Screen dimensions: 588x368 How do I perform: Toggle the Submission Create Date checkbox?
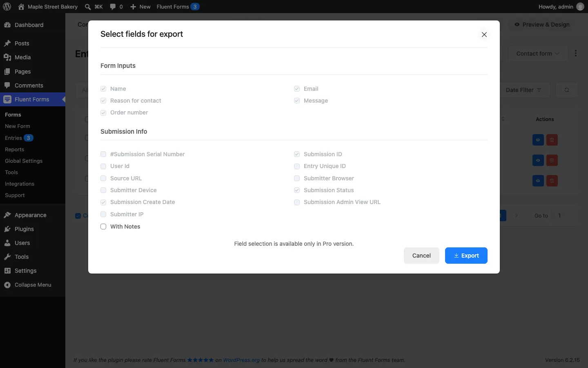pos(103,202)
